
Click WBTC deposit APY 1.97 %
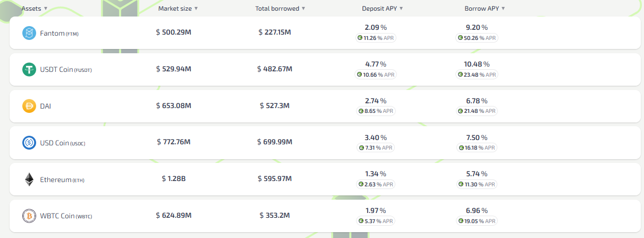tap(376, 210)
